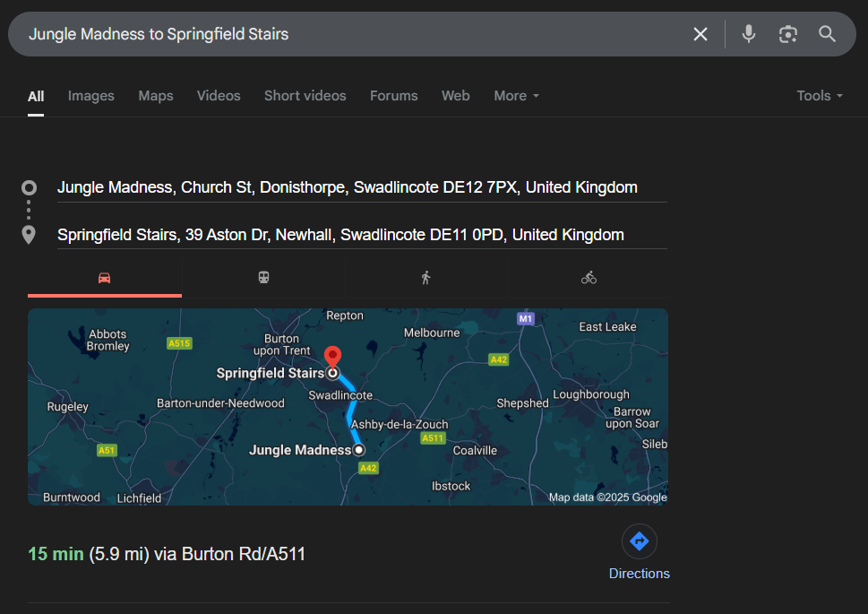868x614 pixels.
Task: Click the Shepshed label on map
Action: point(522,403)
